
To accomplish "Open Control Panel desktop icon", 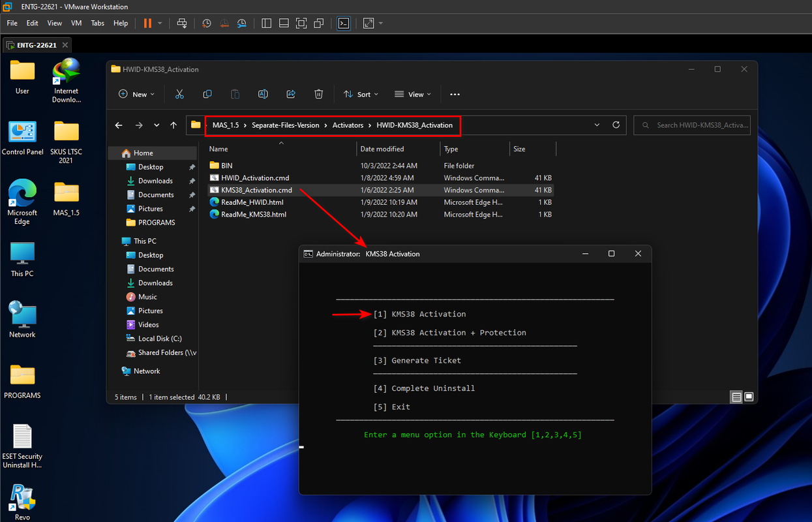I will click(x=22, y=138).
